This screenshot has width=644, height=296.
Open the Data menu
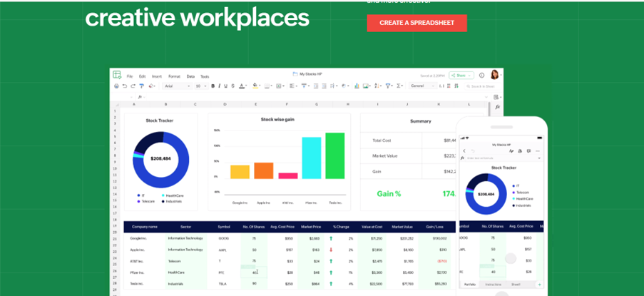pyautogui.click(x=190, y=76)
